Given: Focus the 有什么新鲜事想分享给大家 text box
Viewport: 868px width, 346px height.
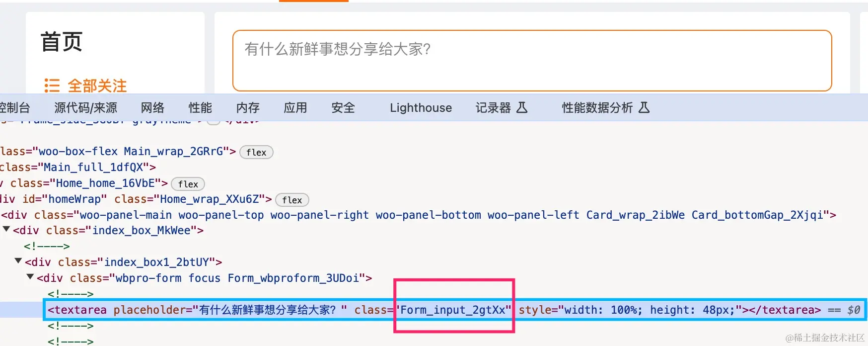Looking at the screenshot, I should 532,61.
